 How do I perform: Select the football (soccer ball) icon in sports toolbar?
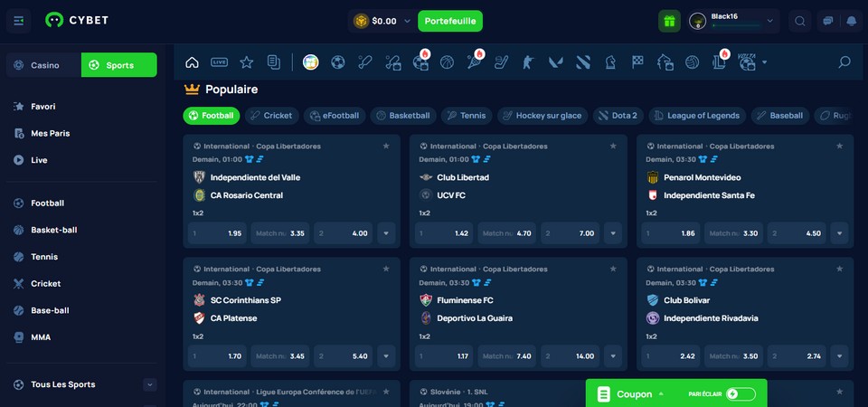(x=337, y=62)
